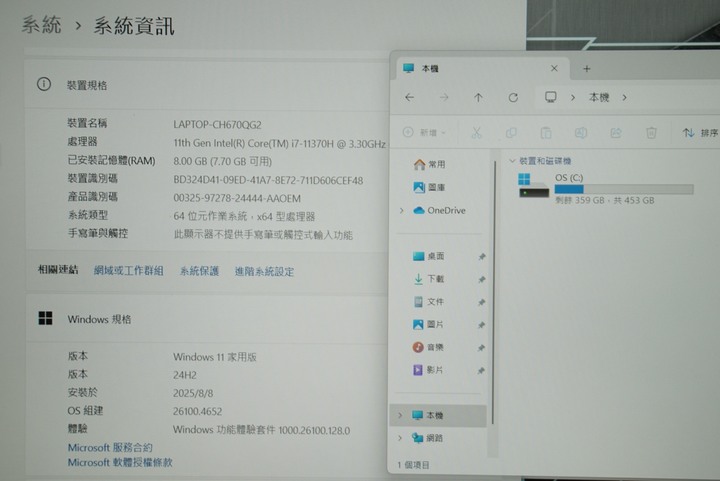Screen dimensions: 720x481
Task: Click the processor i7-11370H text
Action: [x=279, y=144]
